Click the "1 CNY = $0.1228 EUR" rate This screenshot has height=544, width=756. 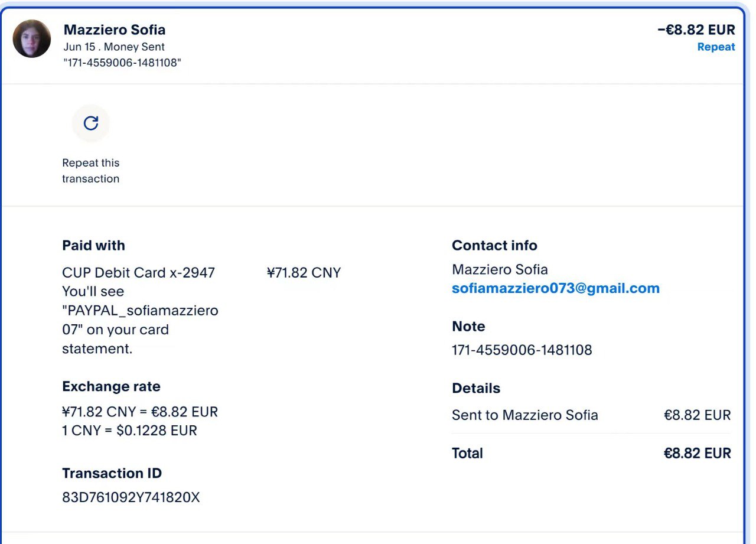(129, 431)
